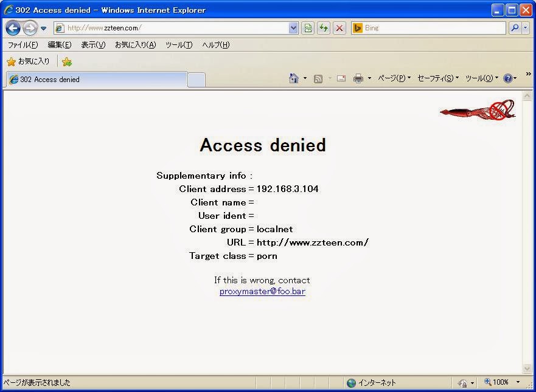
Task: Open the 編集(E) menu
Action: coord(60,45)
